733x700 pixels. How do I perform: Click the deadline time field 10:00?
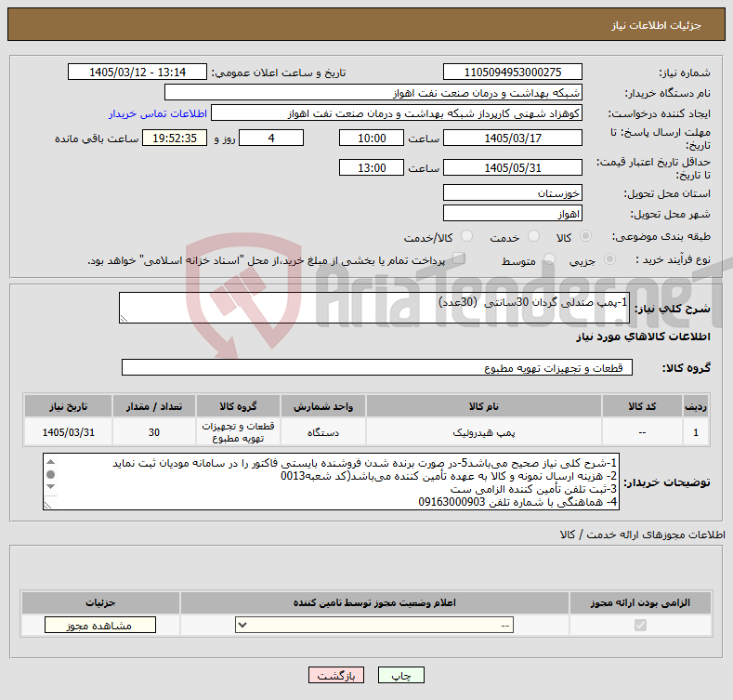(x=372, y=138)
